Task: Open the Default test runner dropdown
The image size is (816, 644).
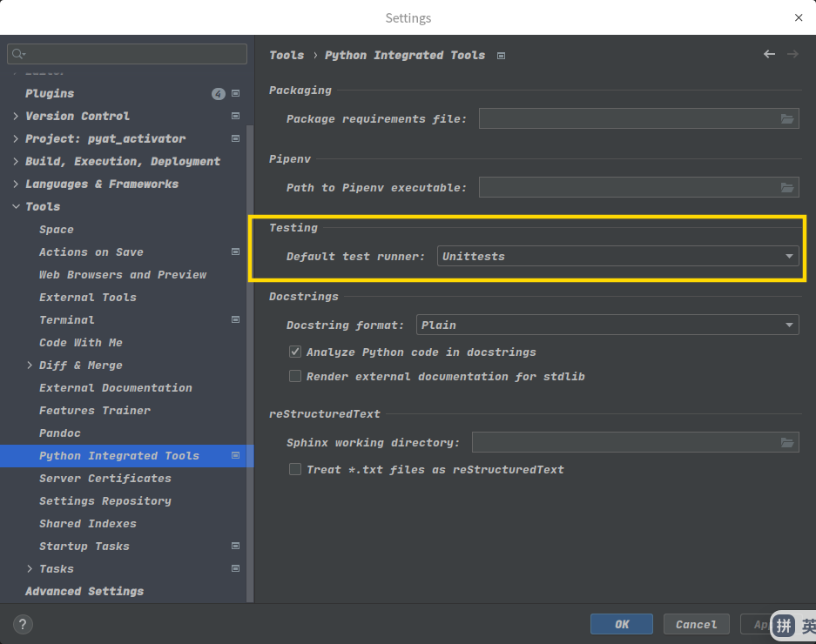Action: click(617, 256)
